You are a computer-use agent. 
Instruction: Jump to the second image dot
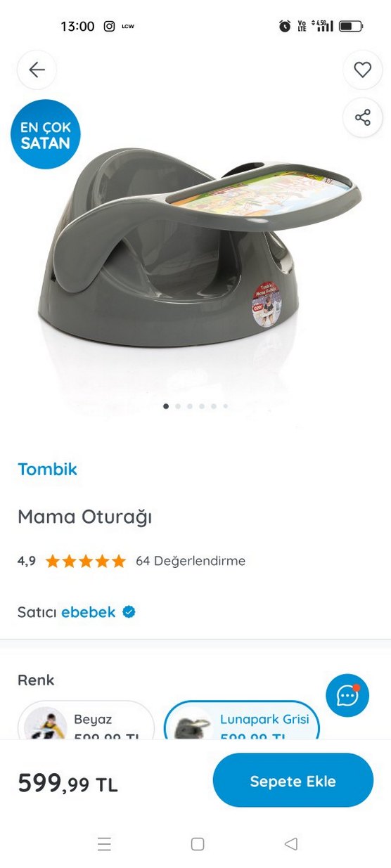178,406
